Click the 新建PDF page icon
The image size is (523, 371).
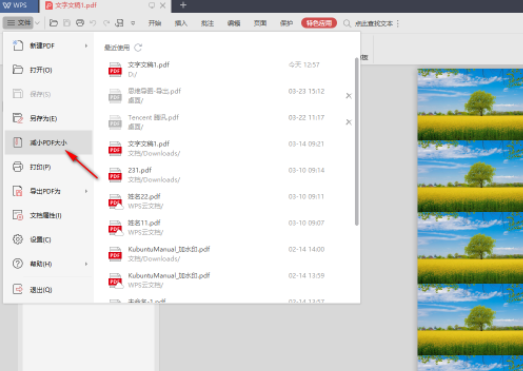point(18,45)
